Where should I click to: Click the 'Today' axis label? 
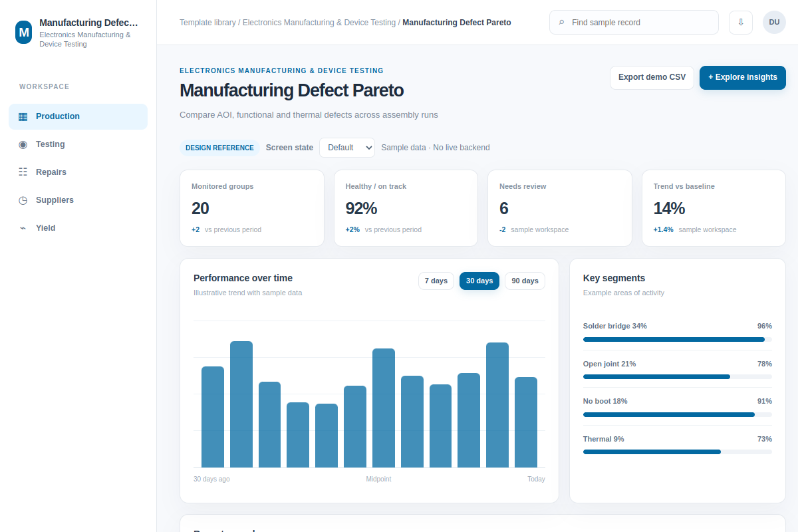[537, 479]
